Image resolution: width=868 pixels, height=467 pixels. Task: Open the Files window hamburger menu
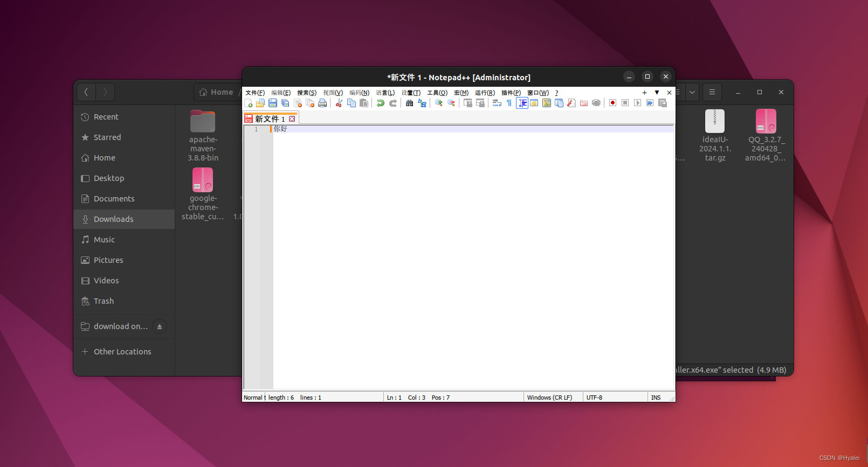[x=712, y=92]
